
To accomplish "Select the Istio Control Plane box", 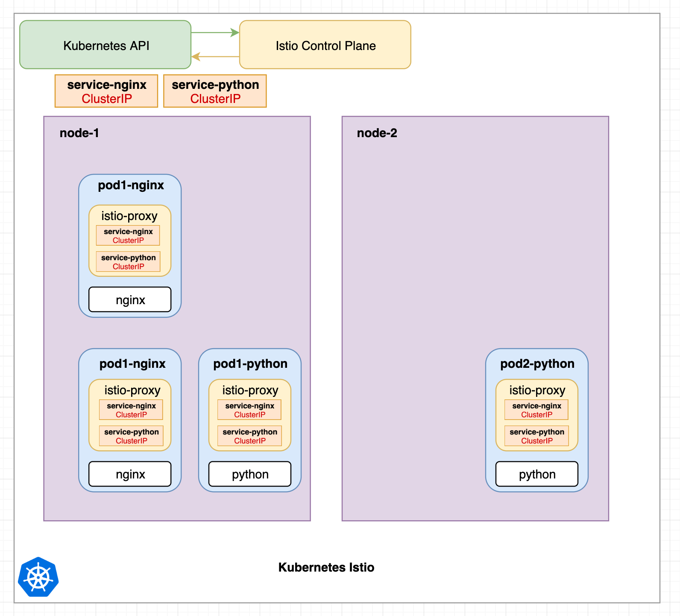I will click(x=325, y=45).
